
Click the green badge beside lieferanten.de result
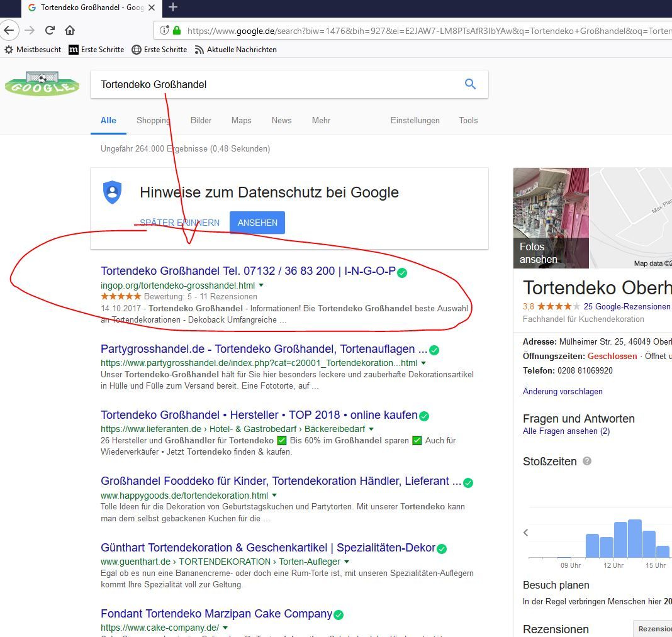coord(424,416)
